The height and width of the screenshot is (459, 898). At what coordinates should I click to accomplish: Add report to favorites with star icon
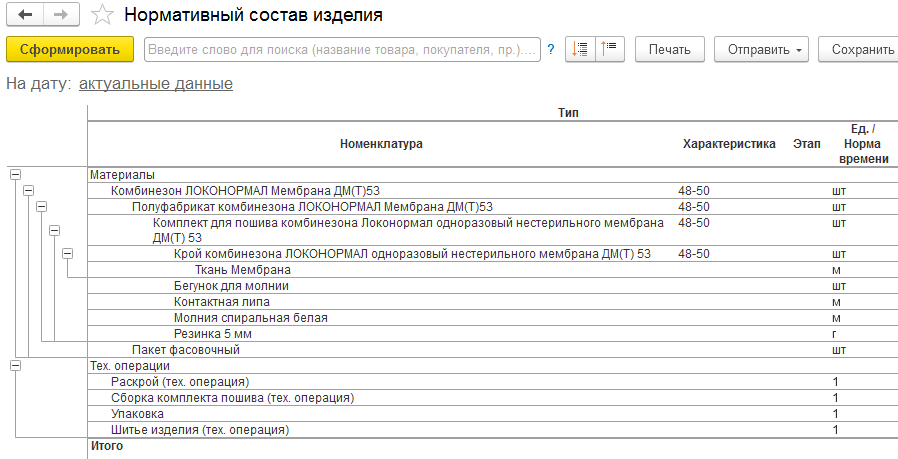coord(101,16)
